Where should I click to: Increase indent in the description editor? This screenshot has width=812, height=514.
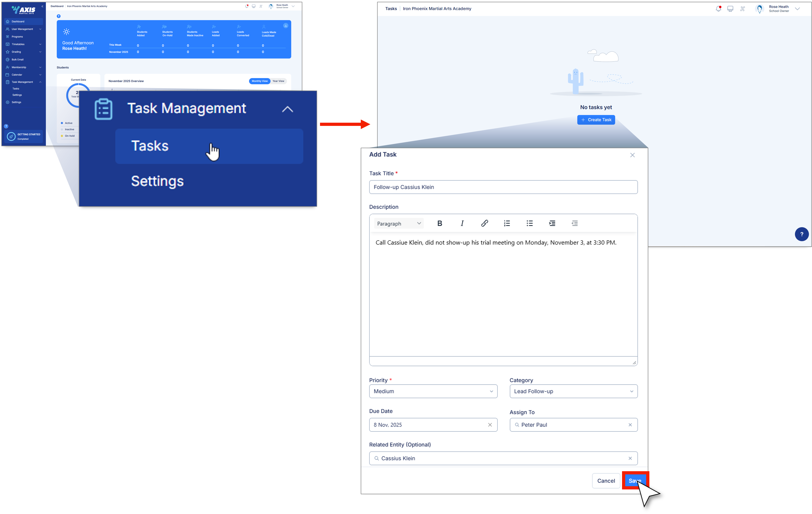pos(552,223)
